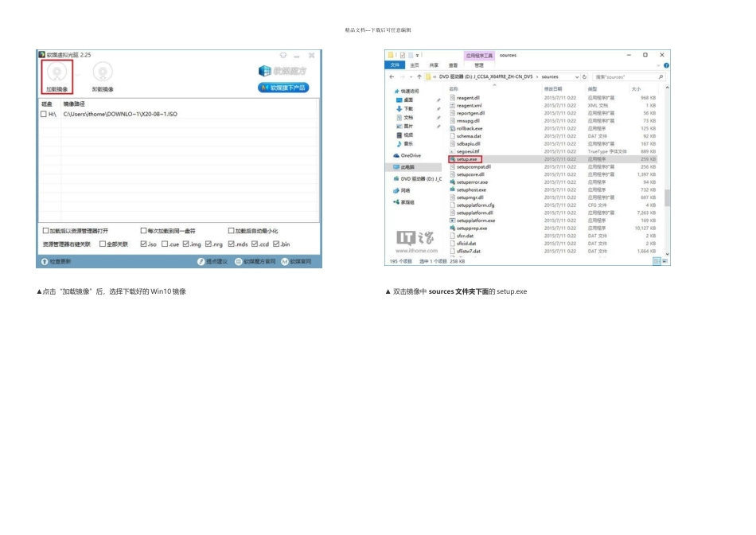The height and width of the screenshot is (535, 756).
Task: Toggle the .iso association checkbox
Action: 143,244
